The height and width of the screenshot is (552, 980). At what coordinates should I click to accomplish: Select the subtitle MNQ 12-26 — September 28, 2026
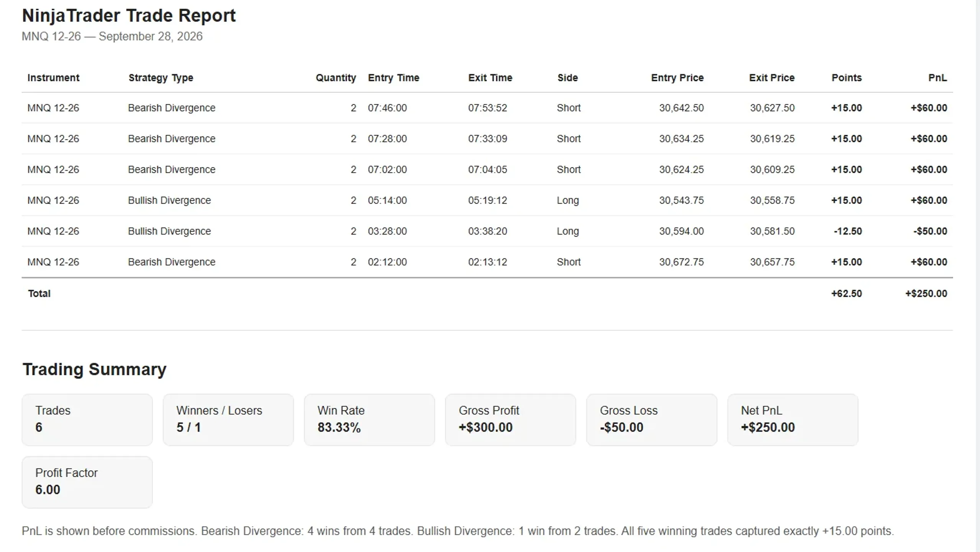pyautogui.click(x=112, y=36)
